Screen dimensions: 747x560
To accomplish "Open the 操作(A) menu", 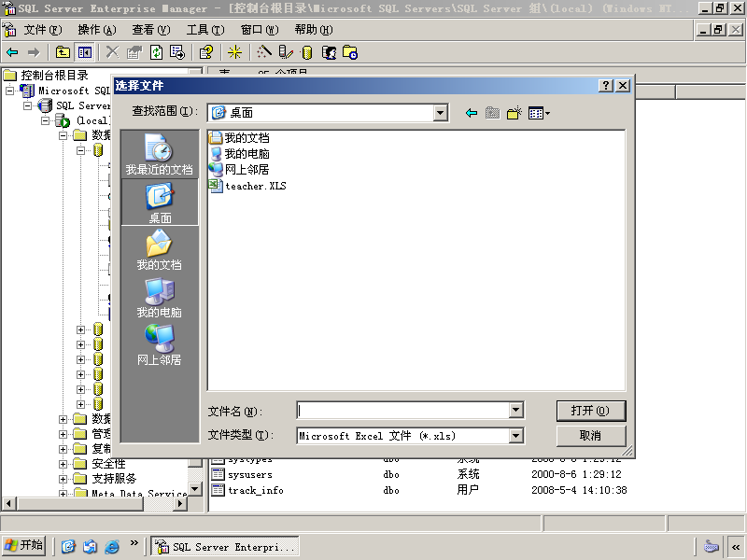I will 97,30.
